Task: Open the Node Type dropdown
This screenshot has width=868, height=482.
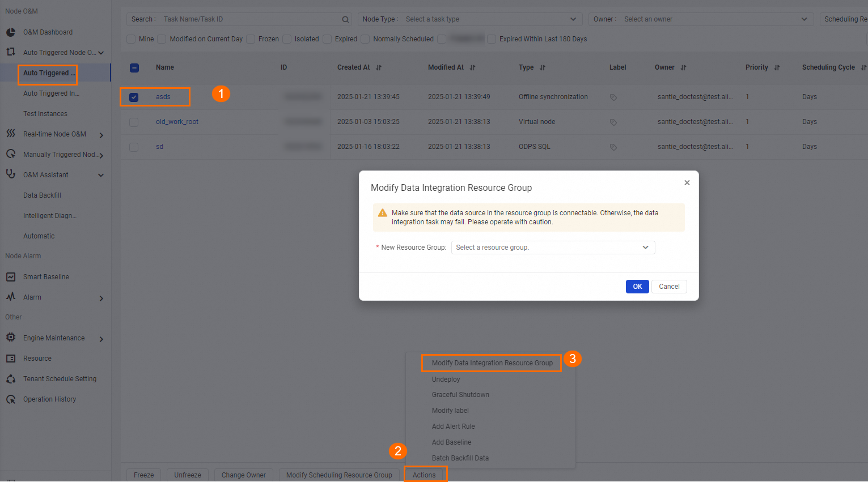Action: 470,19
